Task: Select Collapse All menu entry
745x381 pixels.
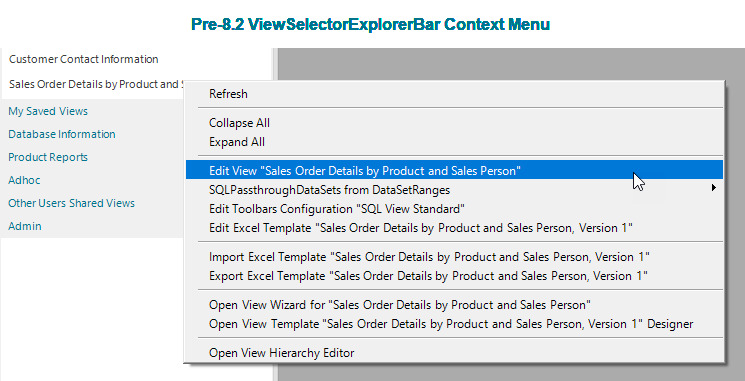Action: (x=454, y=123)
